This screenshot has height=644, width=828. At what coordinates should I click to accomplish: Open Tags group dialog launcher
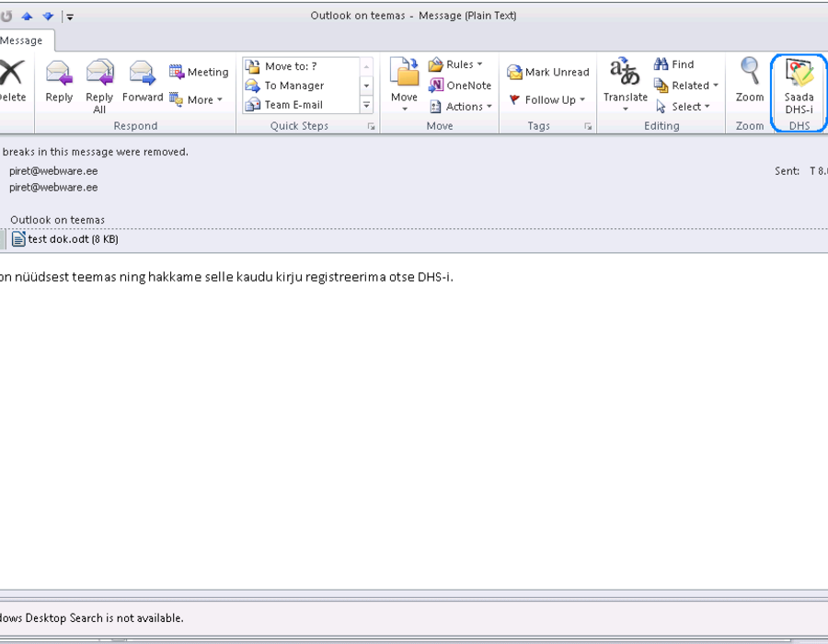click(588, 126)
